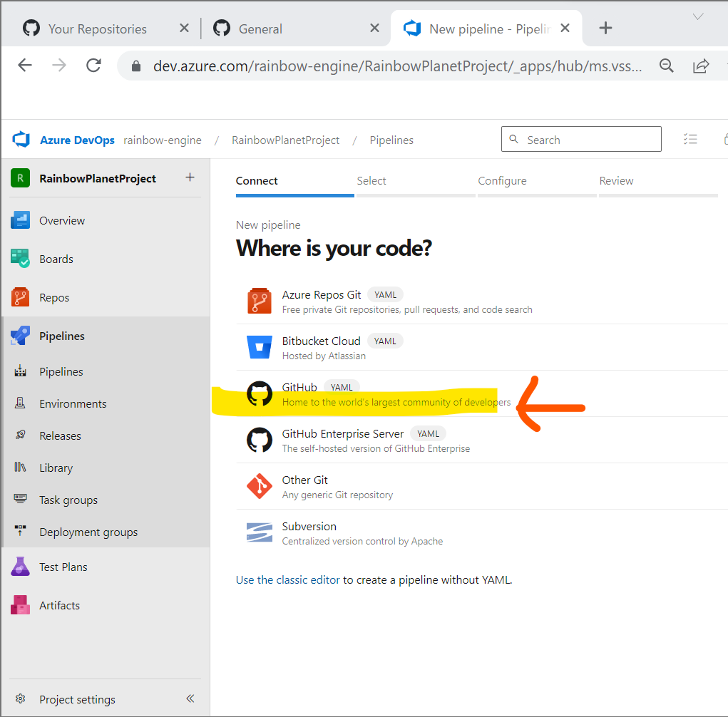Close the General browser tab
This screenshot has height=717, width=728.
[374, 29]
